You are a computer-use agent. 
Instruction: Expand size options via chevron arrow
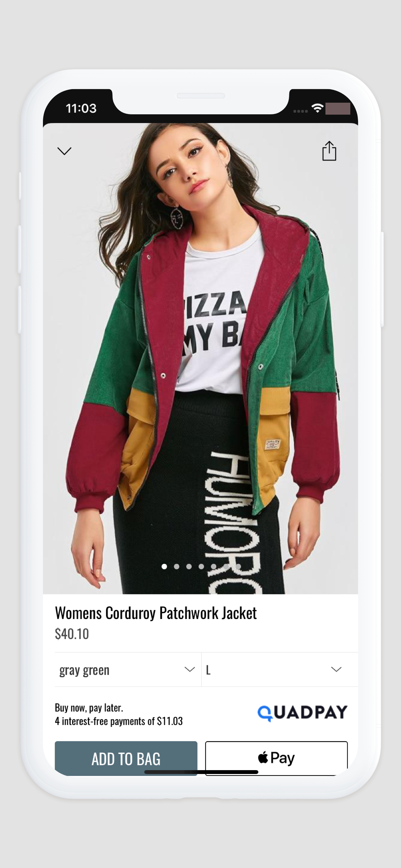(336, 669)
